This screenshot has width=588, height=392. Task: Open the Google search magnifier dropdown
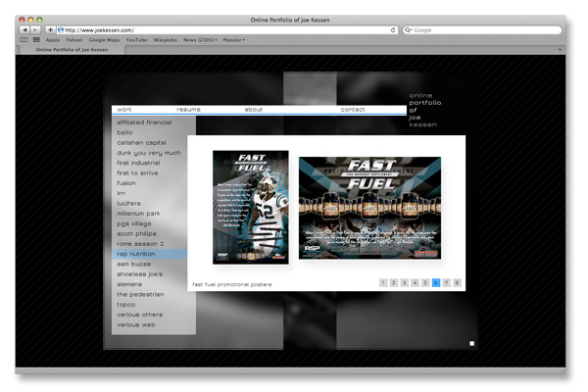click(409, 30)
